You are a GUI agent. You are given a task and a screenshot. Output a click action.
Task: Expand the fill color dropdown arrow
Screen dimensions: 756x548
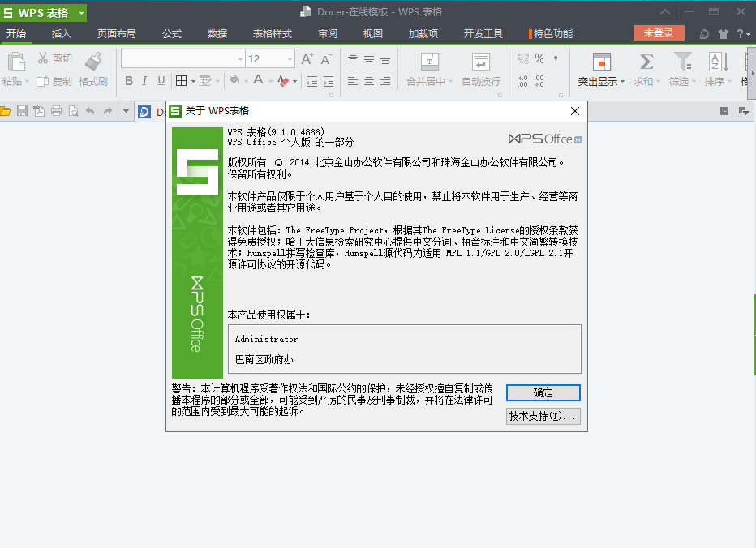(x=246, y=81)
